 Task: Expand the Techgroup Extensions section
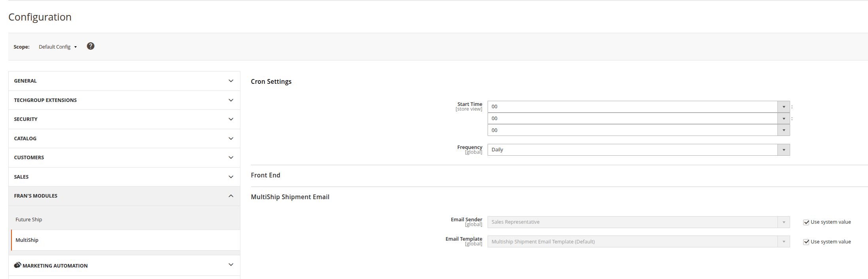pos(124,100)
